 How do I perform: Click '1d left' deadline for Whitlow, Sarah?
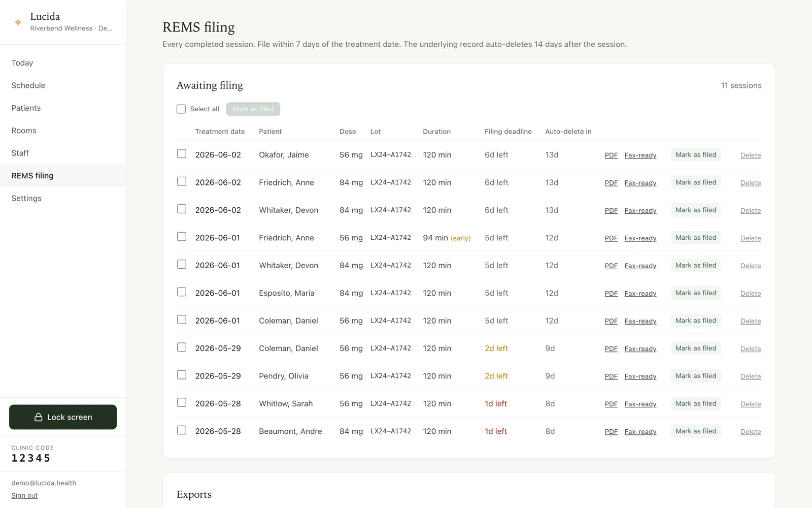pyautogui.click(x=496, y=404)
